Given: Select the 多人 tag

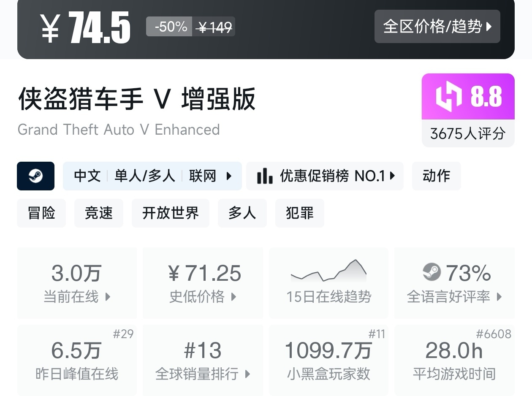Looking at the screenshot, I should tap(242, 213).
